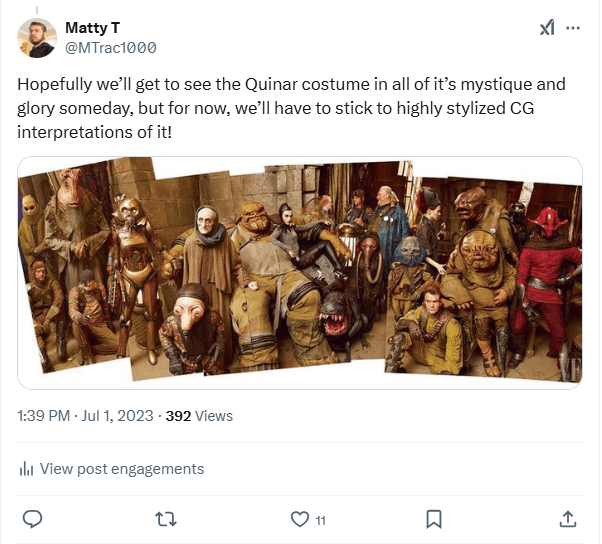The height and width of the screenshot is (544, 602).
Task: Repost this tweet using the arrows icon
Action: click(167, 519)
